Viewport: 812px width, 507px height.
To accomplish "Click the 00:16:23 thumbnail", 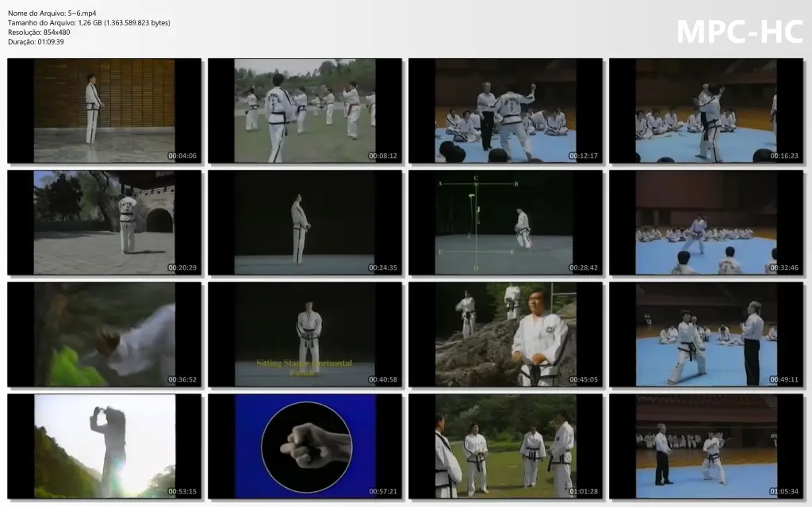I will point(706,110).
